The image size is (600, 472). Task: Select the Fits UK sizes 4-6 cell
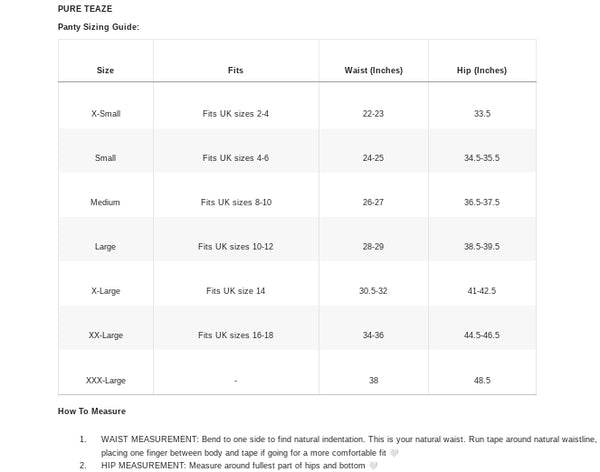[x=235, y=159]
